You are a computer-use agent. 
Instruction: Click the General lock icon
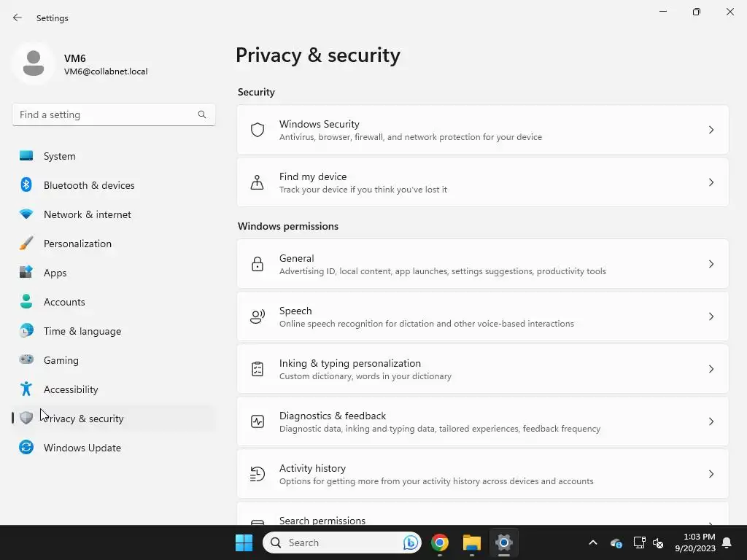[x=258, y=264]
